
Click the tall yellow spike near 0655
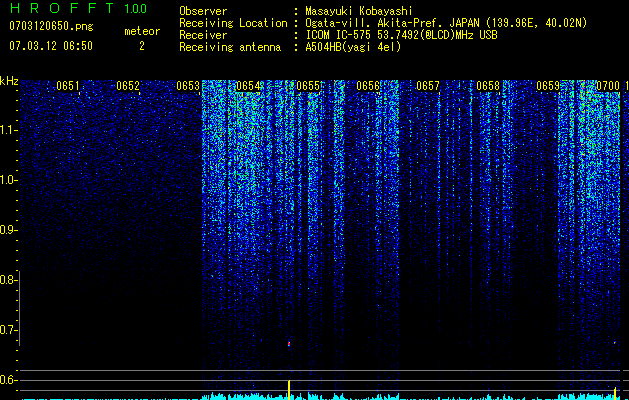point(289,390)
